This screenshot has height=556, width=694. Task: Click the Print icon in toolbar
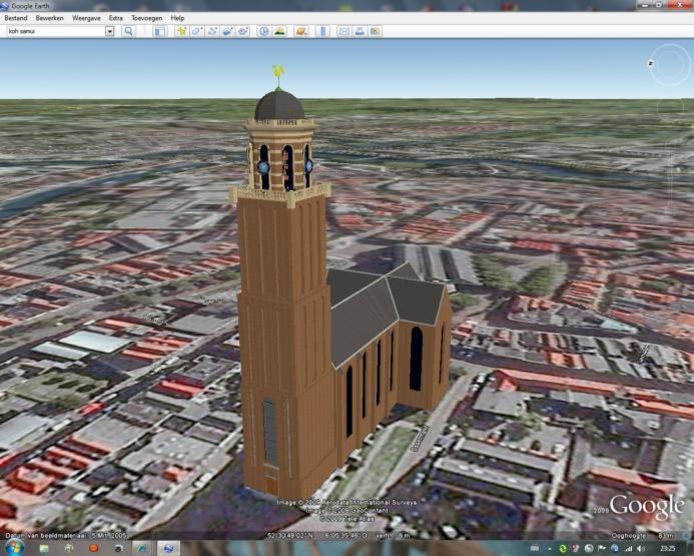(360, 31)
